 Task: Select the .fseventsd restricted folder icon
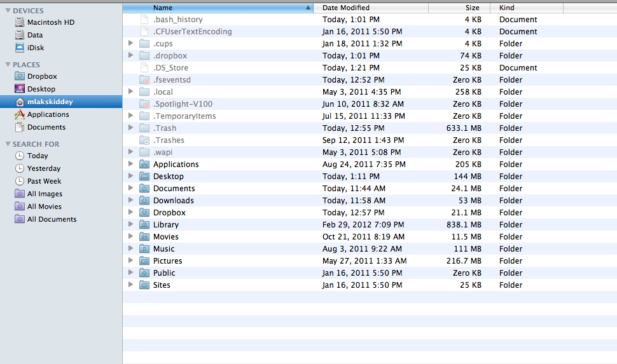pos(144,80)
